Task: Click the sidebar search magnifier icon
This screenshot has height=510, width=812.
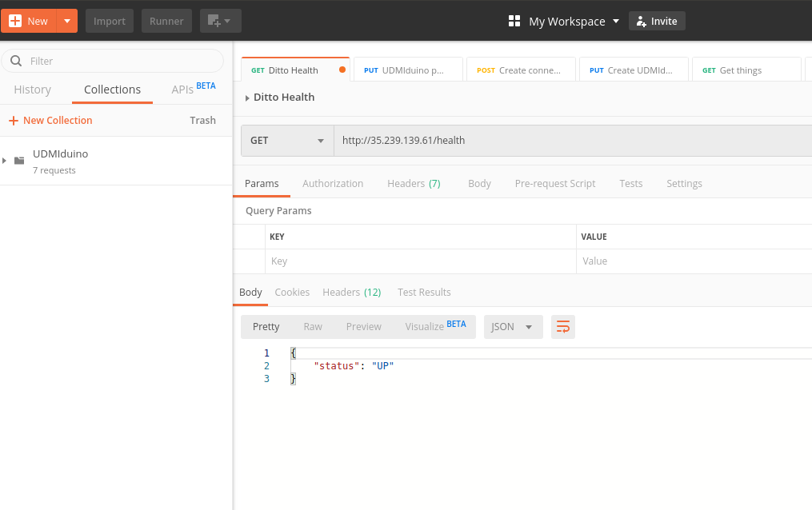Action: [16, 61]
